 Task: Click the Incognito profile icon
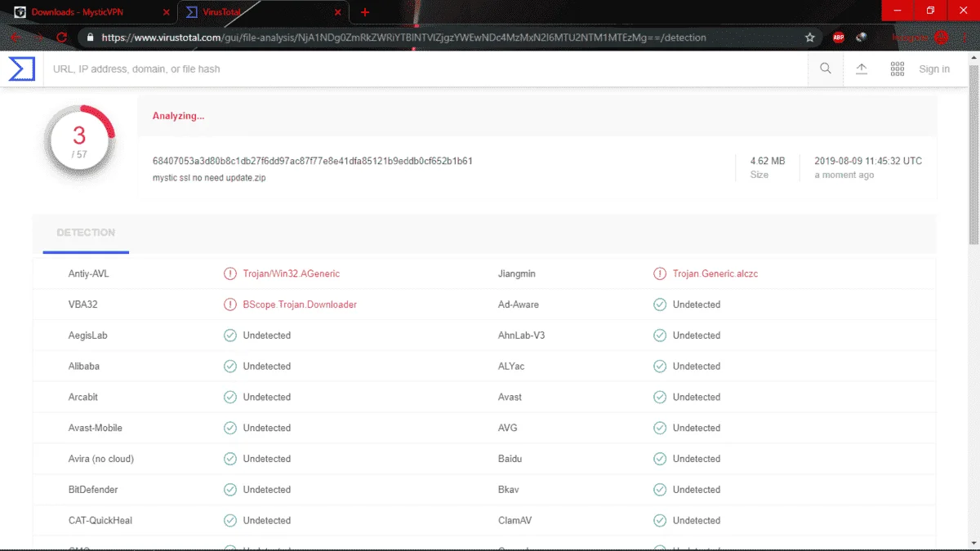941,38
